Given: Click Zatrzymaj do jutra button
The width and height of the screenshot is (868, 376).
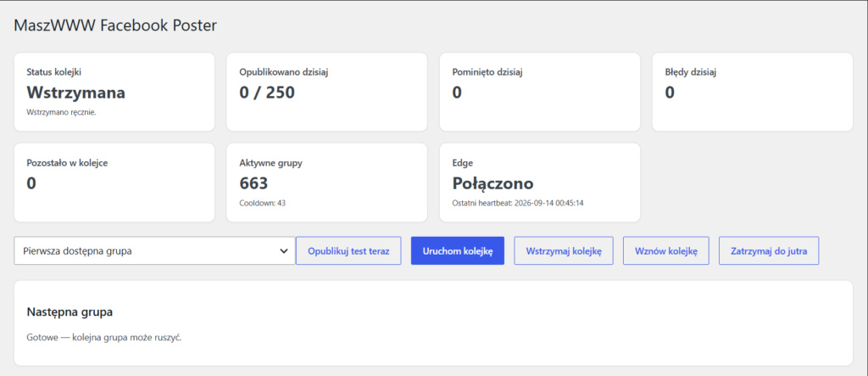Looking at the screenshot, I should pyautogui.click(x=768, y=250).
